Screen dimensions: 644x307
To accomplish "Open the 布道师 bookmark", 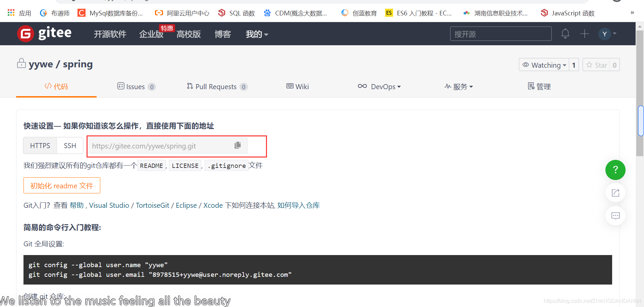I will pyautogui.click(x=55, y=13).
